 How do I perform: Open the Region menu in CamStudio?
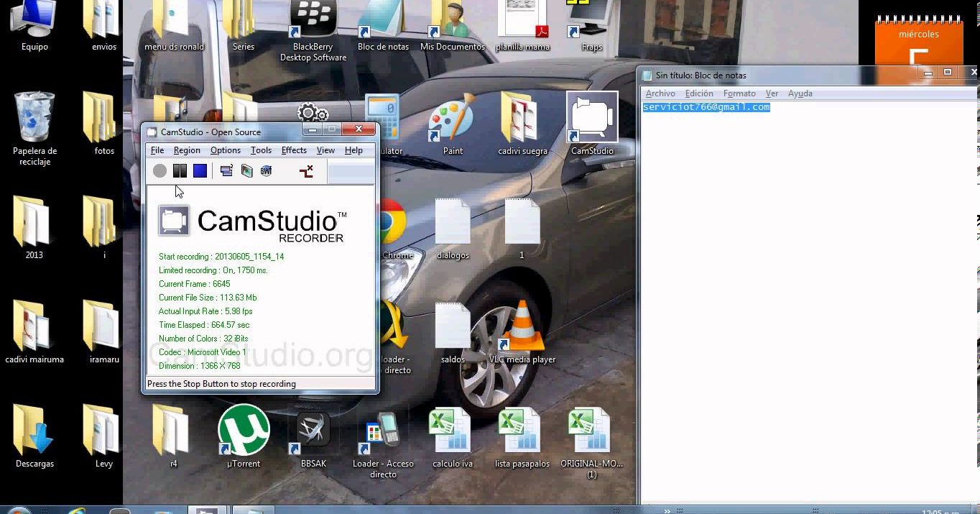coord(187,150)
